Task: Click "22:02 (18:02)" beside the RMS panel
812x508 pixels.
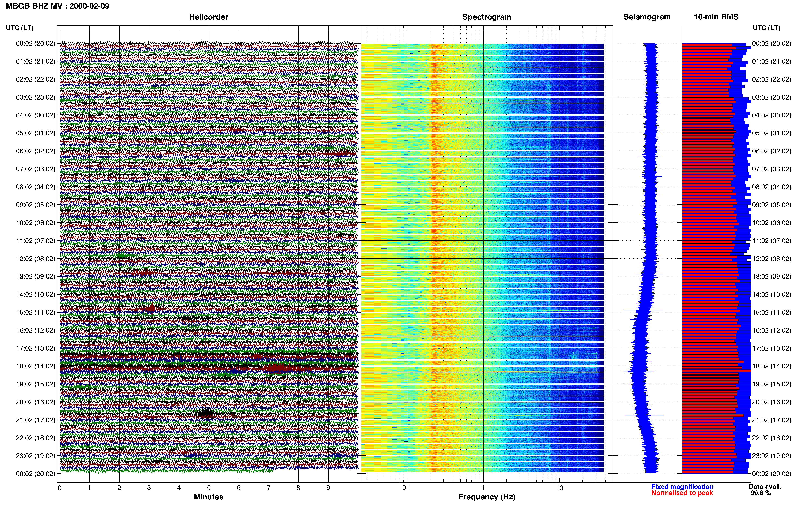Action: [772, 438]
